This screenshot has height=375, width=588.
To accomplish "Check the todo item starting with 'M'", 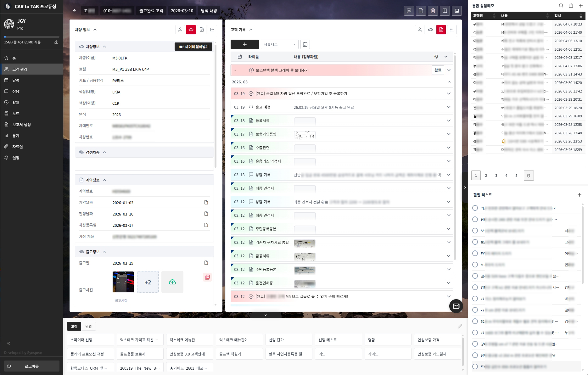I will (475, 265).
